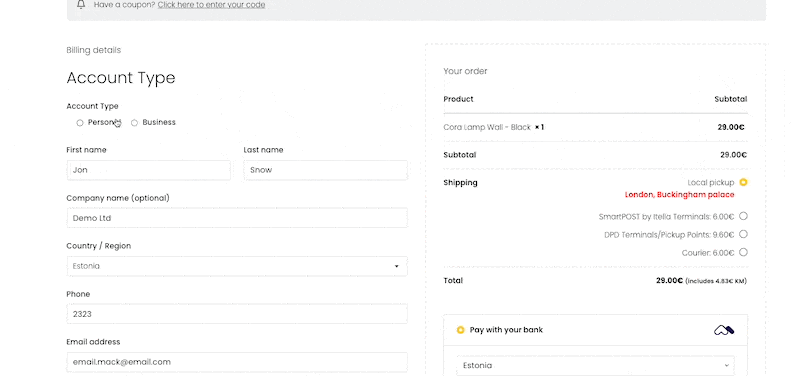Click the 'Your order' heading text
This screenshot has height=376, width=800.
pyautogui.click(x=465, y=71)
